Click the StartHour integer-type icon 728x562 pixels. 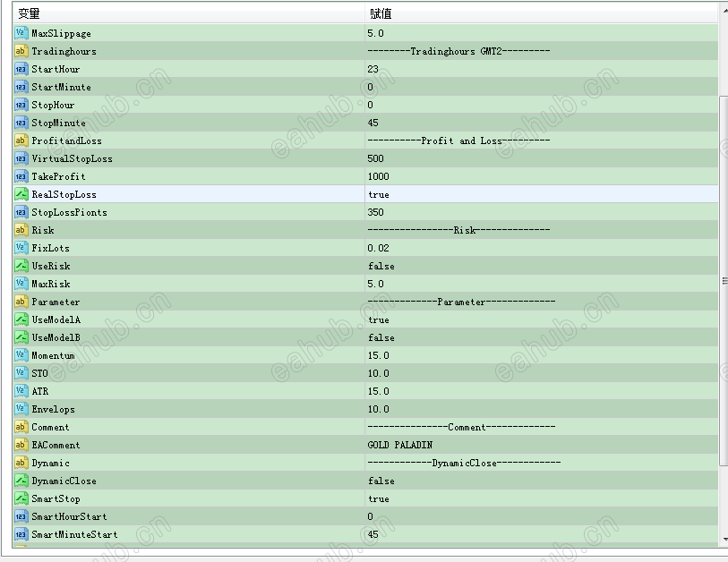pos(21,69)
